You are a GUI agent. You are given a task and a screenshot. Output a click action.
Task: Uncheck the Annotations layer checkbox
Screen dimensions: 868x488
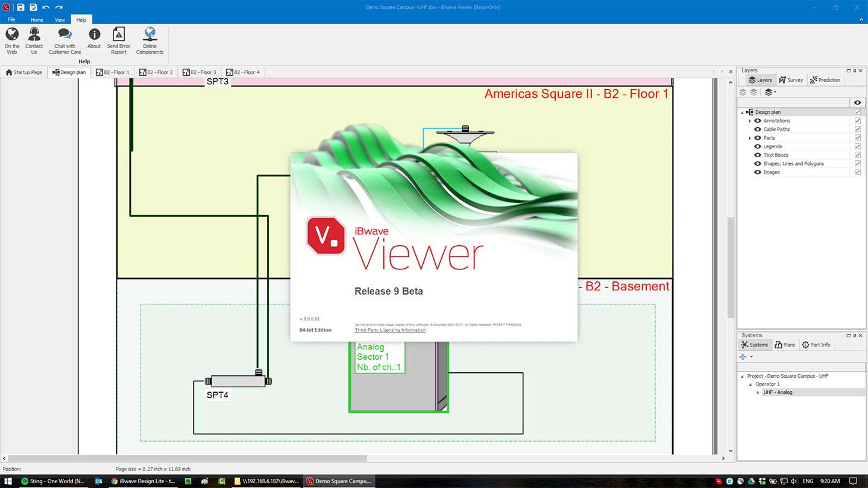click(858, 120)
